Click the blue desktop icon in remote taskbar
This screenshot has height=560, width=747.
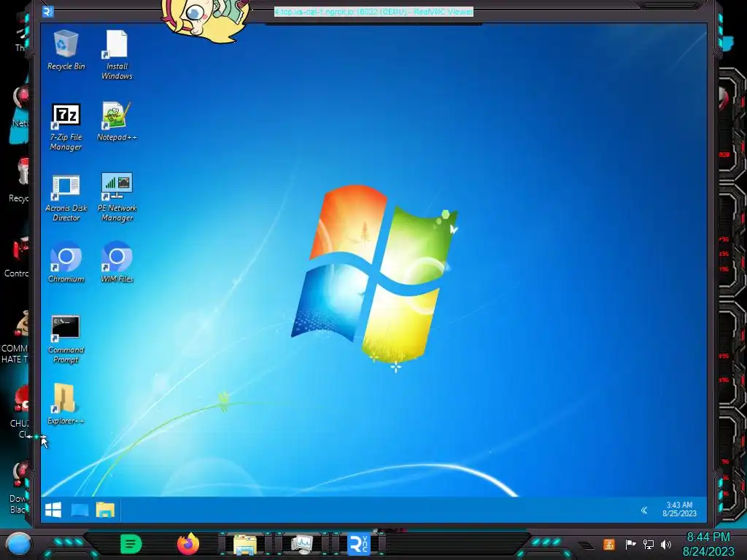tap(80, 510)
